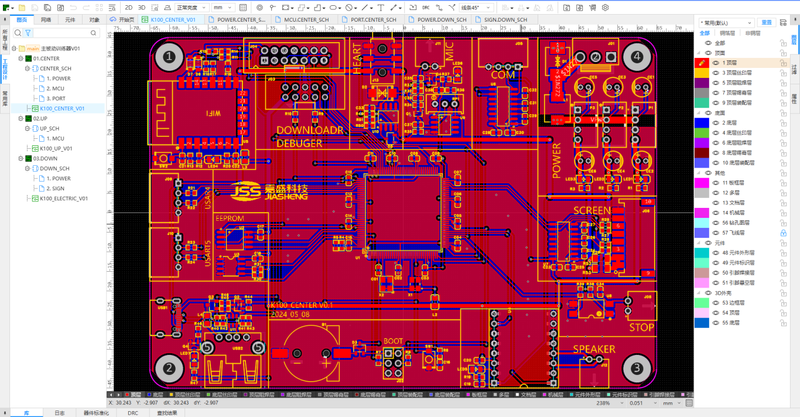Screen dimensions: 800x417
Task: Collapse the DOWN_SCH tree node
Action: pyautogui.click(x=28, y=168)
